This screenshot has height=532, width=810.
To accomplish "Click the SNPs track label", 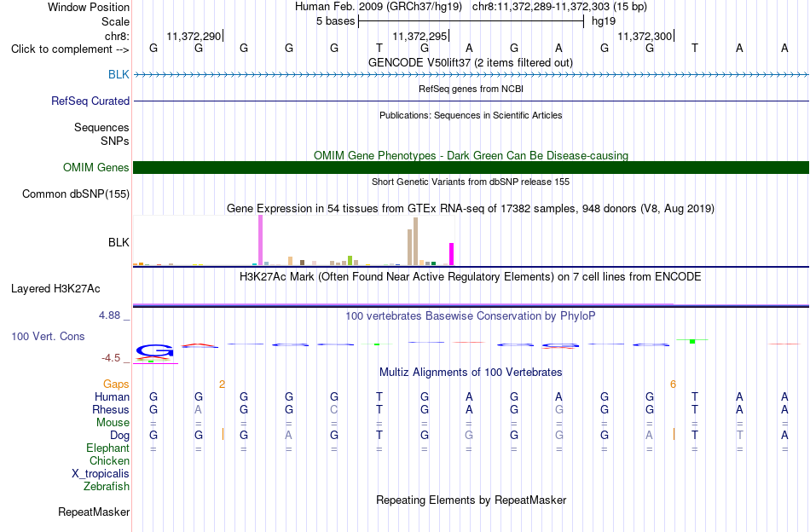I will (x=115, y=141).
